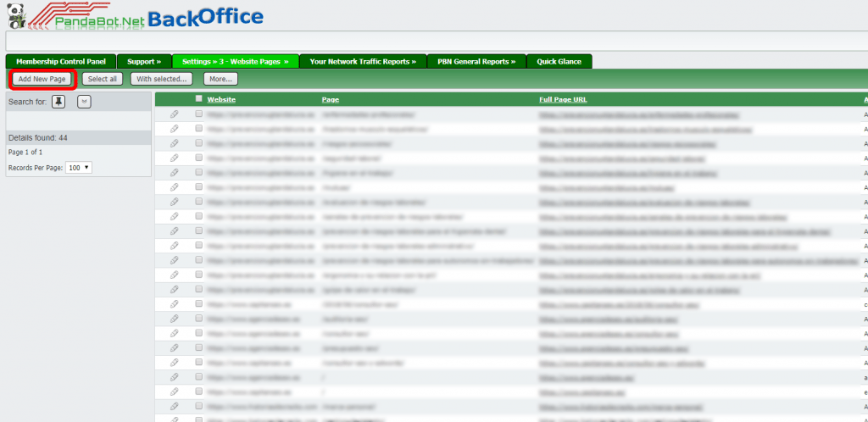Tick the checkbox in the fourth table row
The image size is (868, 422).
tap(198, 158)
